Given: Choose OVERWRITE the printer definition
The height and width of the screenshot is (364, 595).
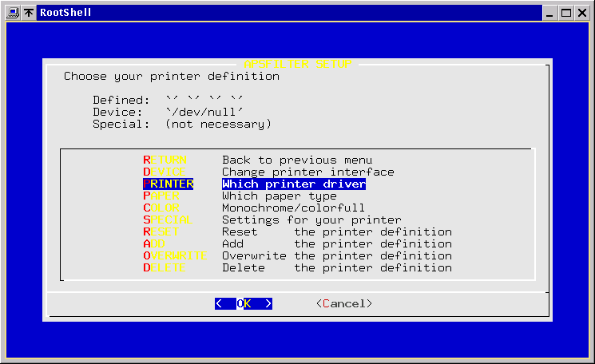Looking at the screenshot, I should coord(176,256).
